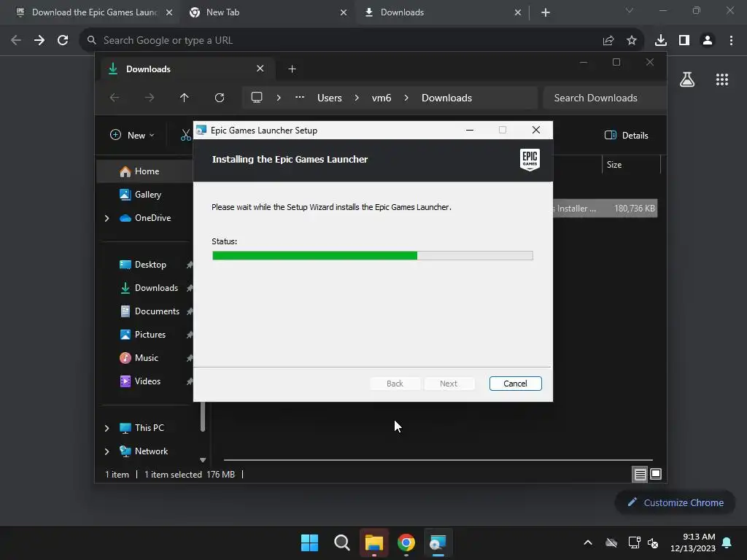Cancel the Epic Games Launcher installation

tap(516, 384)
